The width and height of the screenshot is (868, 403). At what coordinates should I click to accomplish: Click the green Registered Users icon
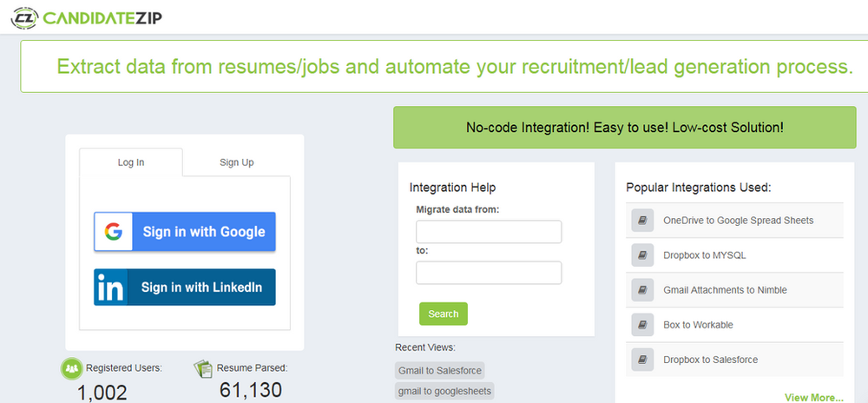pyautogui.click(x=71, y=368)
